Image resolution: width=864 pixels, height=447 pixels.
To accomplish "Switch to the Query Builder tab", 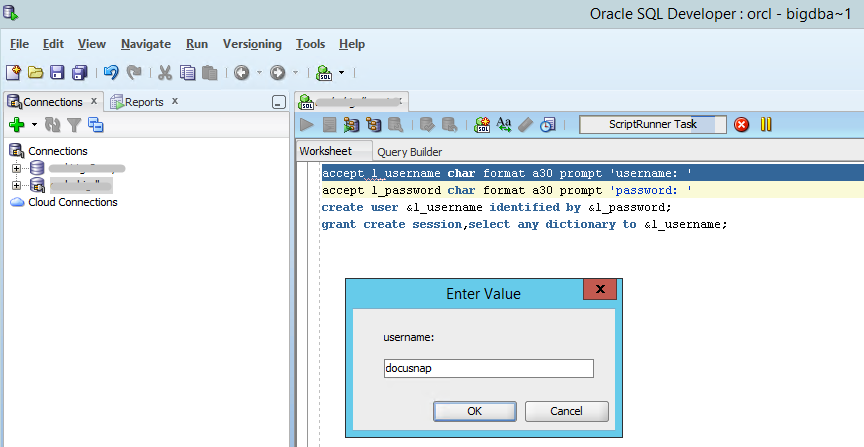I will 409,152.
